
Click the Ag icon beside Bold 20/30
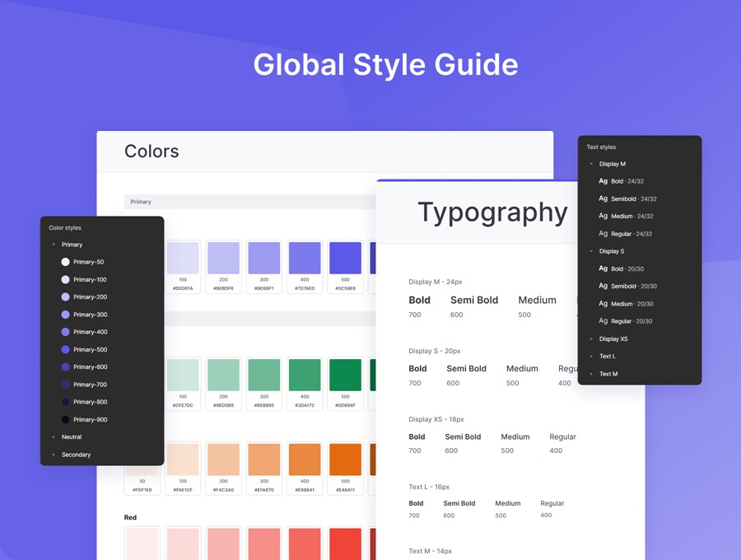(x=604, y=268)
